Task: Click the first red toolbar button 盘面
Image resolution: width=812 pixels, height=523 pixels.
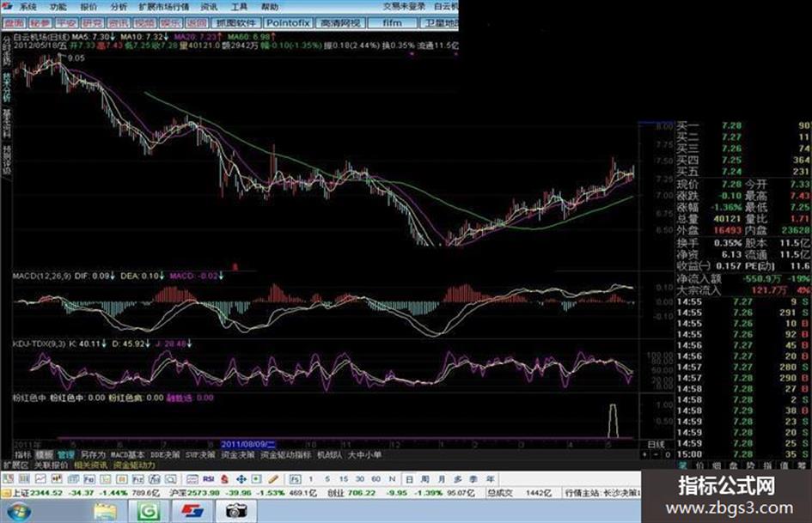Action: coord(15,23)
